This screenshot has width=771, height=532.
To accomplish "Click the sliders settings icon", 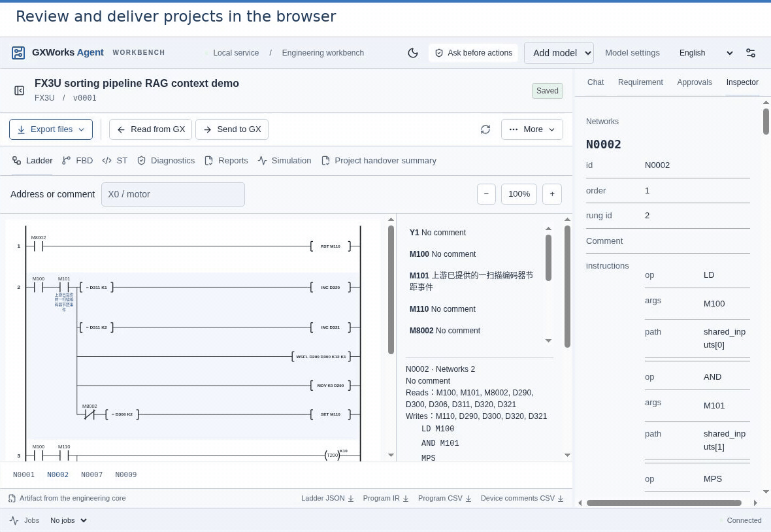I will tap(751, 52).
